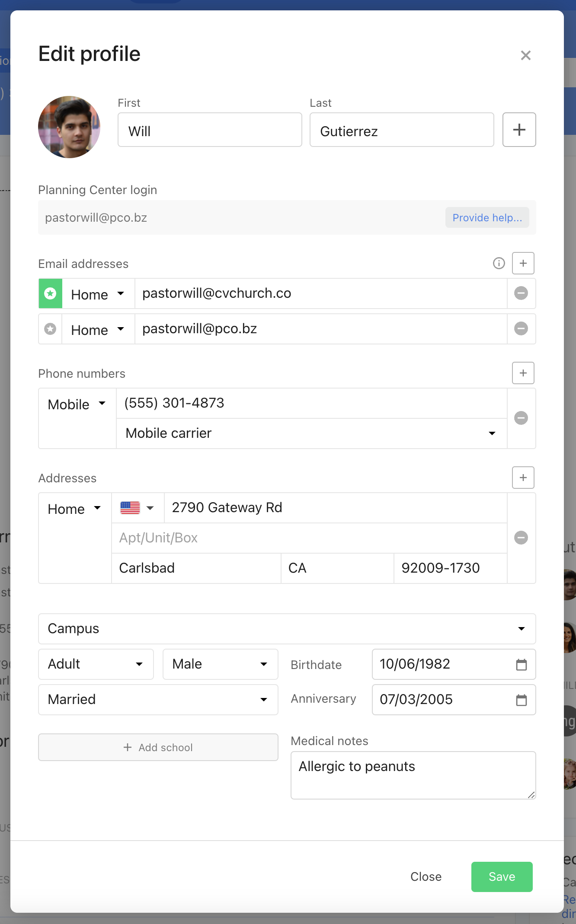Click the add name field plus icon
The height and width of the screenshot is (924, 576).
pos(519,130)
